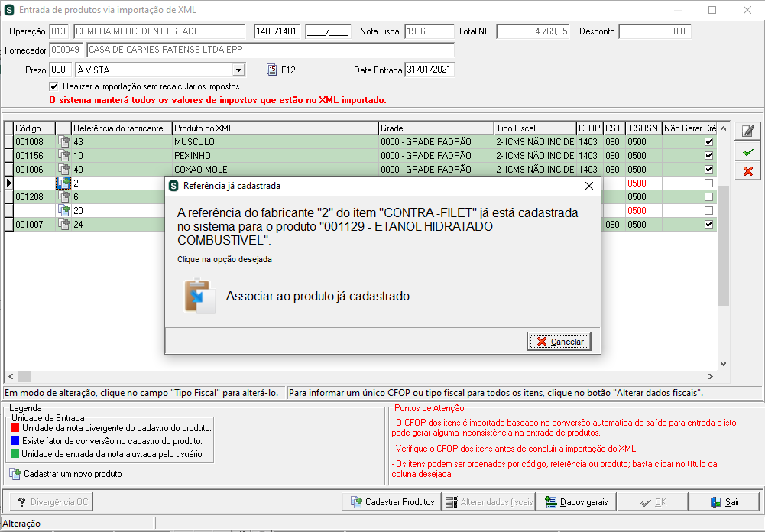Screen dimensions: 765x532
Task: Toggle Não Gerar Crédito checkbox for MUSCULO
Action: pos(709,142)
